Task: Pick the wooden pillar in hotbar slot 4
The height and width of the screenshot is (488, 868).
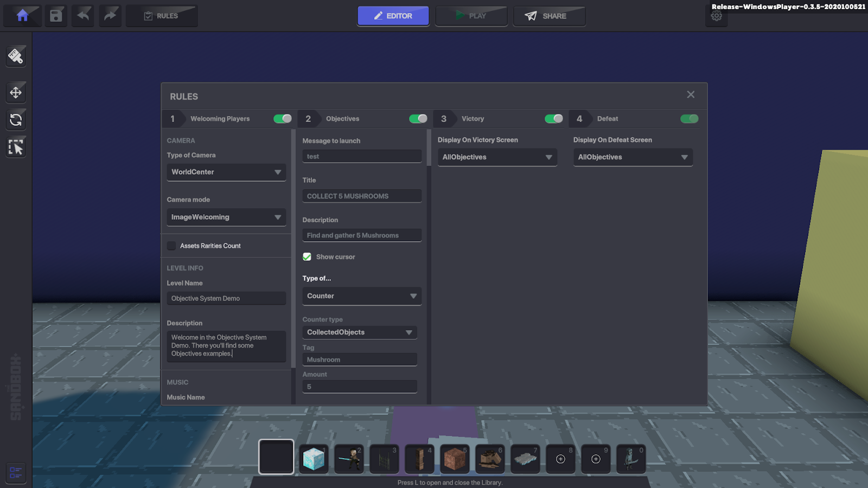Action: (419, 459)
